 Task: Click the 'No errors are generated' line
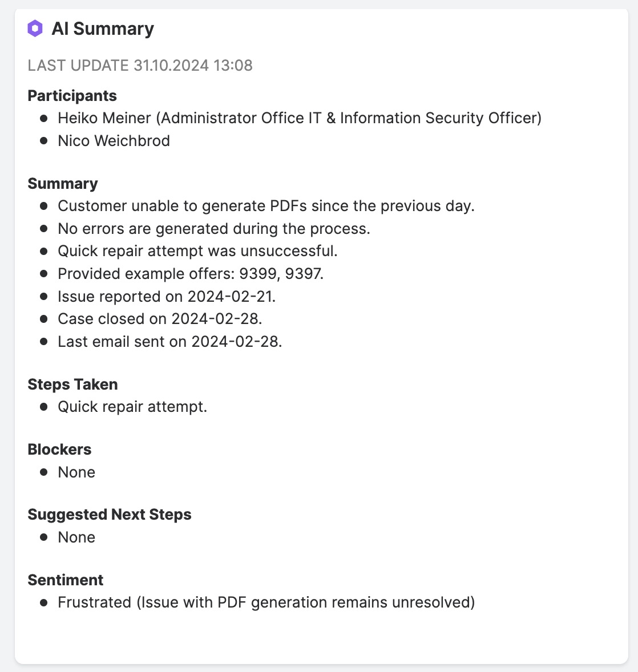coord(213,229)
